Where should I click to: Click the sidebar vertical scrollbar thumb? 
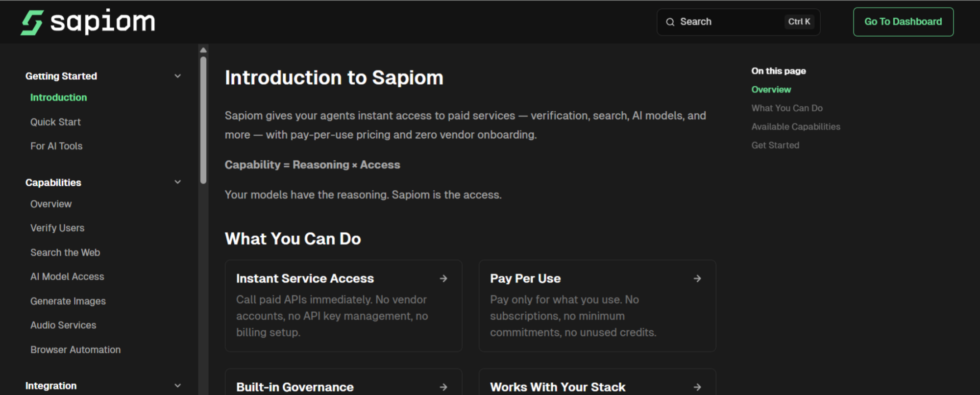[203, 120]
